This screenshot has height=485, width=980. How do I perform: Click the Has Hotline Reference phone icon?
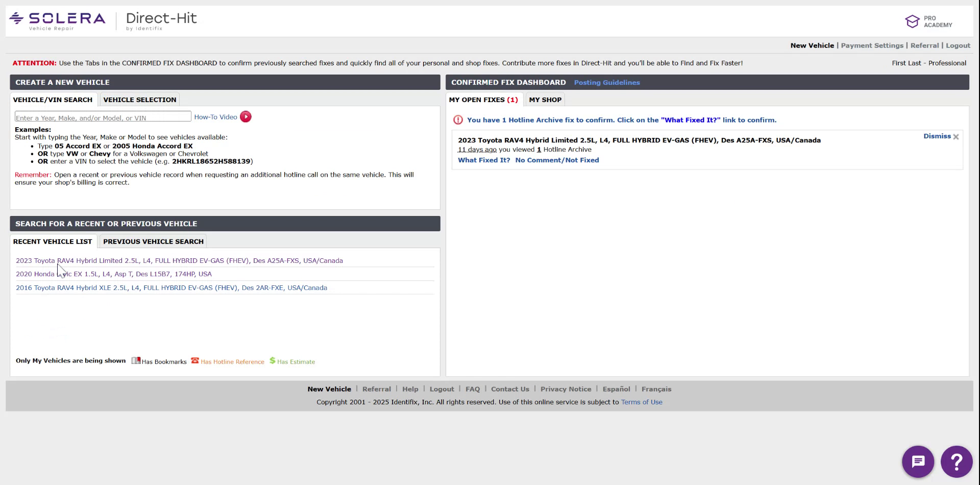coord(194,360)
